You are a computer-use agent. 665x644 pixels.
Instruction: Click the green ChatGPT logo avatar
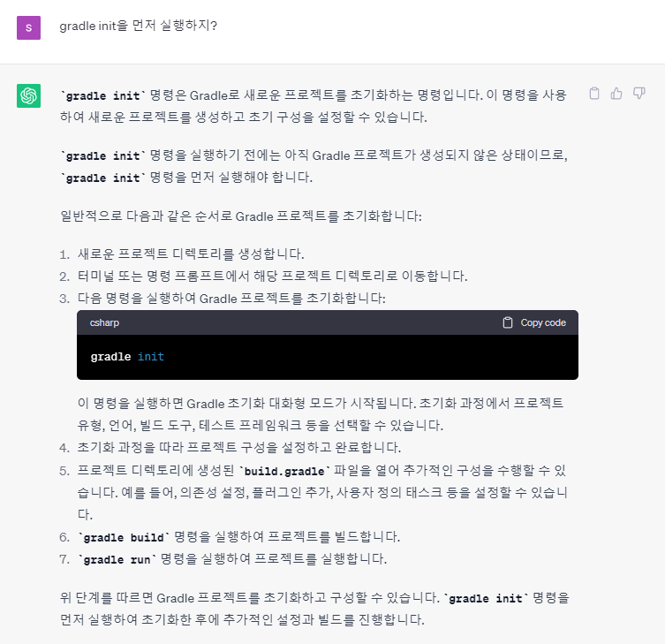(x=28, y=95)
